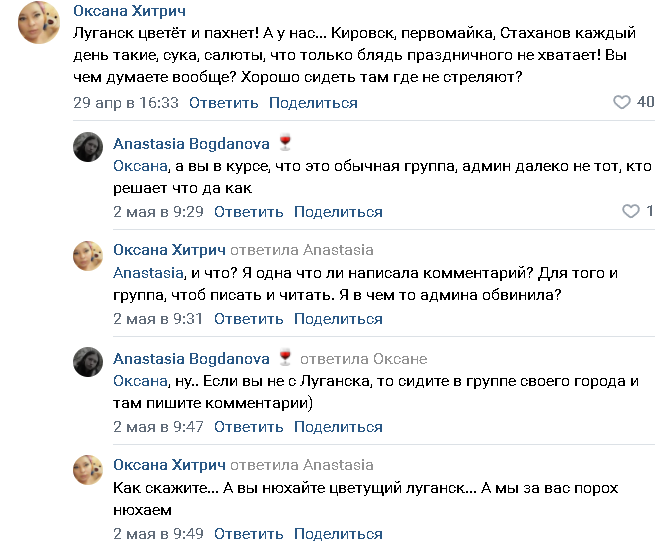Click the wine glass emoji on the 9:47 comment

(285, 359)
